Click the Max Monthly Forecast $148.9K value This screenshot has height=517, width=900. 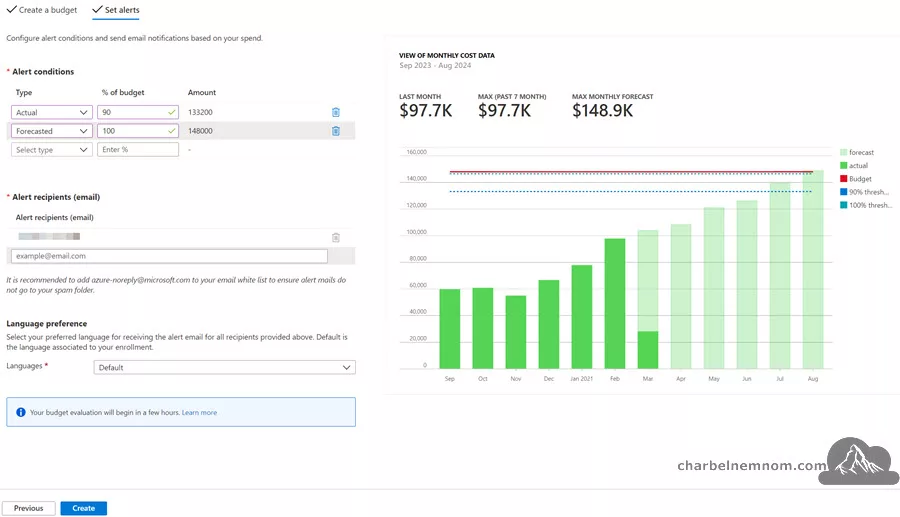point(602,111)
